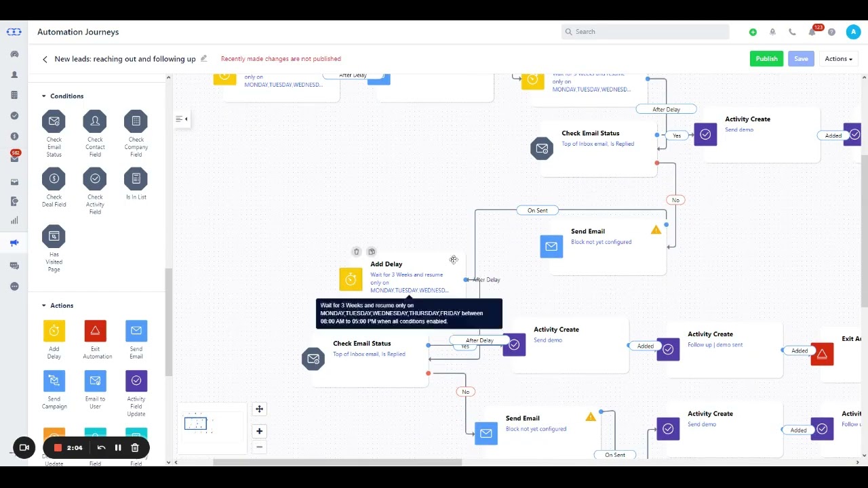Viewport: 868px width, 488px height.
Task: Click the warning icon on upper Send Email
Action: pos(656,230)
